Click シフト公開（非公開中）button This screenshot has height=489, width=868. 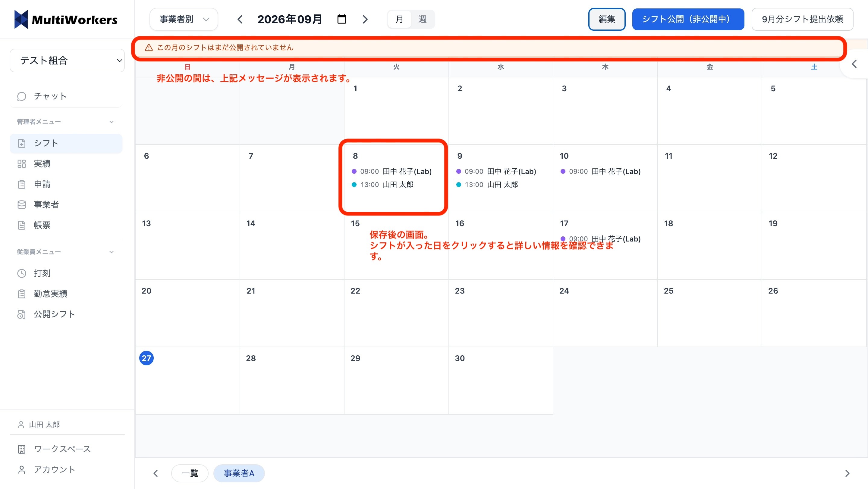pos(688,19)
